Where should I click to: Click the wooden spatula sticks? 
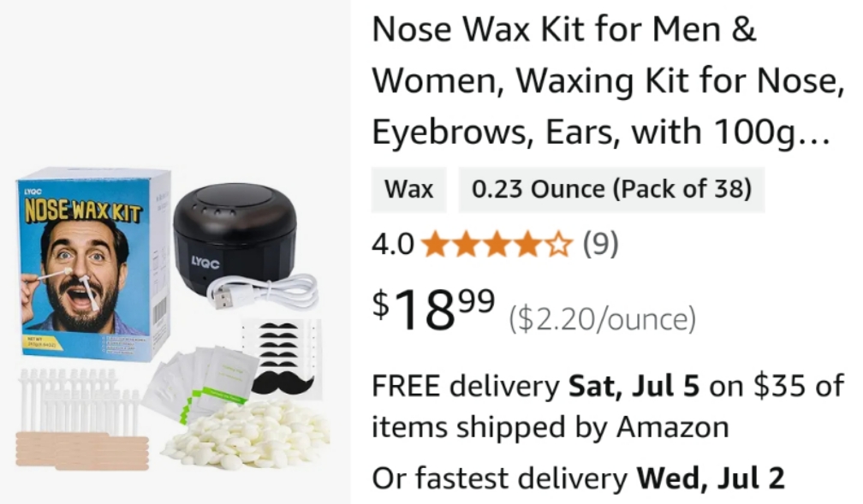(82, 449)
